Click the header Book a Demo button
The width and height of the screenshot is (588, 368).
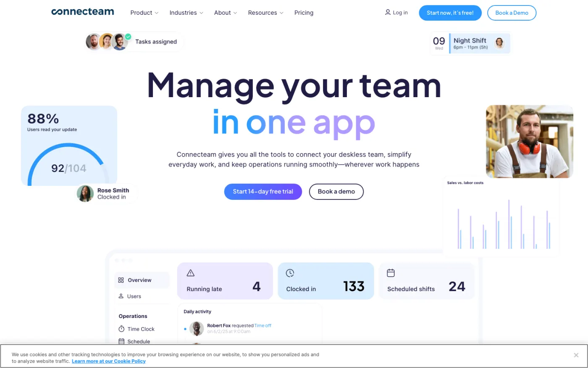tap(512, 13)
